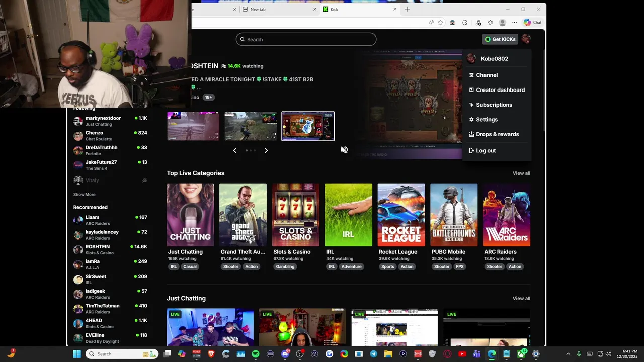Open markynextdoor channel in sidebar
This screenshot has height=362, width=644.
pos(110,121)
